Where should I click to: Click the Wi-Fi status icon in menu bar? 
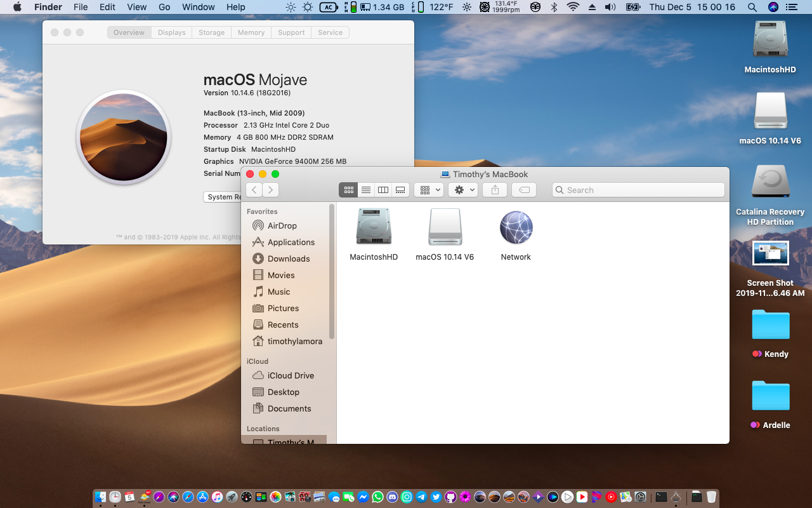tap(573, 7)
